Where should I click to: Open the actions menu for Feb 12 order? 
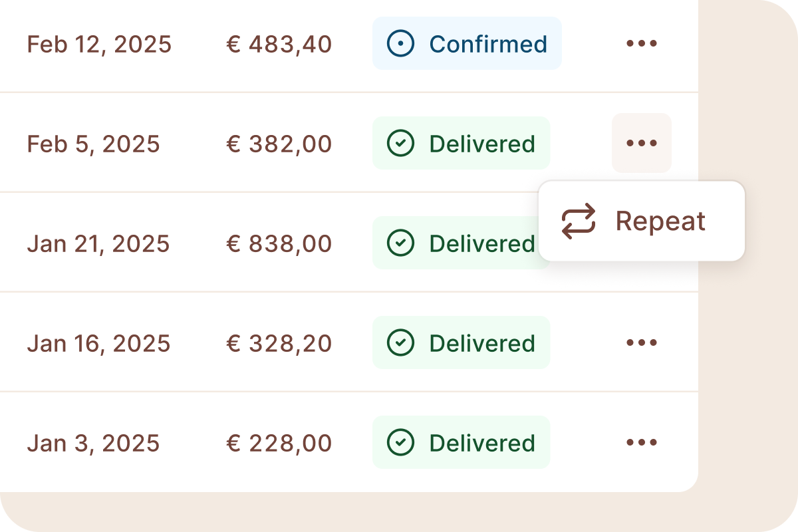[x=641, y=44]
